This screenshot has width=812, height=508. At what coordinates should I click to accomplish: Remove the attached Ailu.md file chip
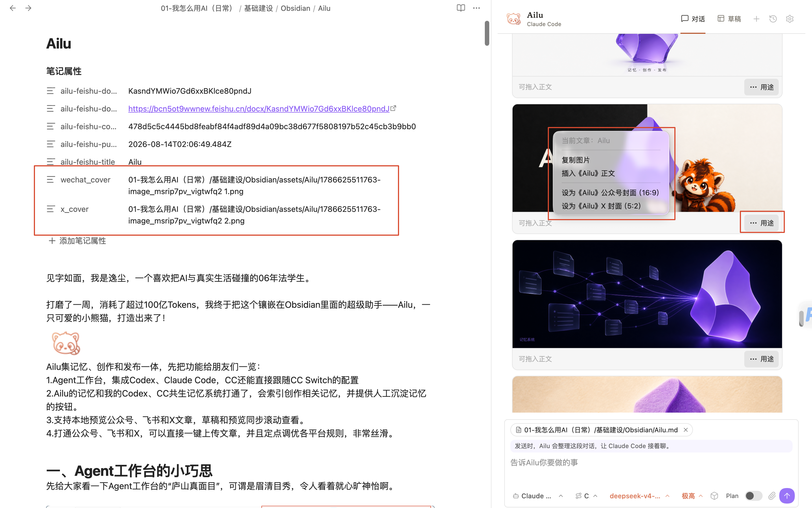(x=685, y=430)
